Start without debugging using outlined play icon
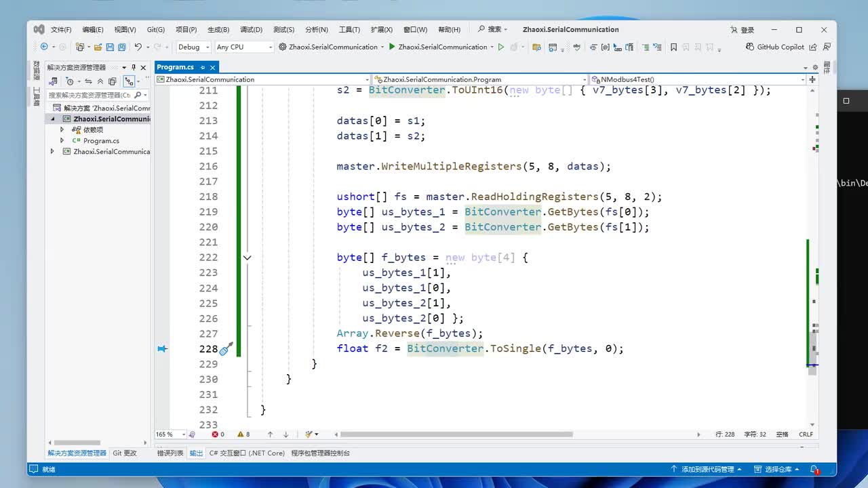 click(501, 47)
